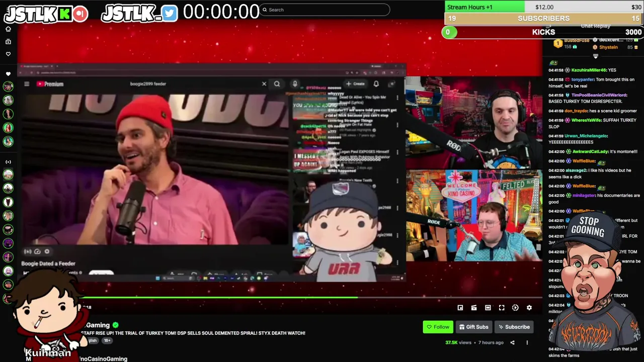The height and width of the screenshot is (362, 644).
Task: Open YouTube notifications bell
Action: pyautogui.click(x=376, y=84)
